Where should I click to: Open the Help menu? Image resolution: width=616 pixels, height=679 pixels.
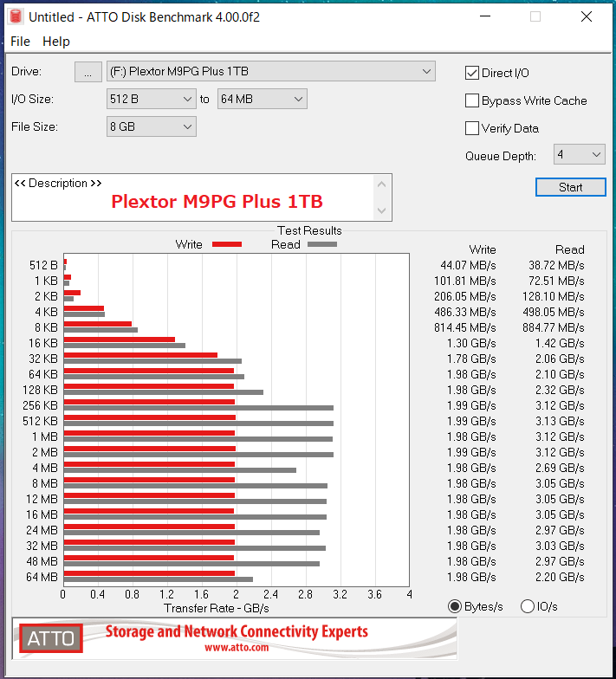(x=55, y=42)
